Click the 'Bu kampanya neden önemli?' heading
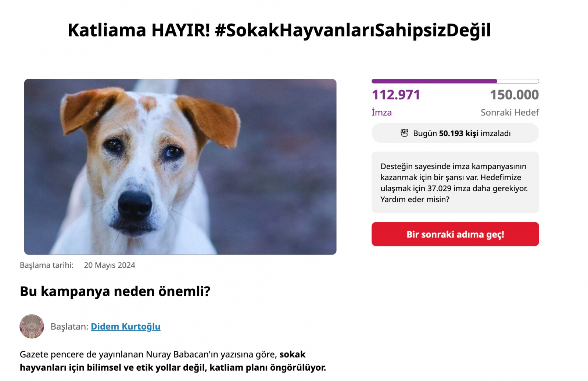This screenshot has height=381, width=588. [x=115, y=291]
